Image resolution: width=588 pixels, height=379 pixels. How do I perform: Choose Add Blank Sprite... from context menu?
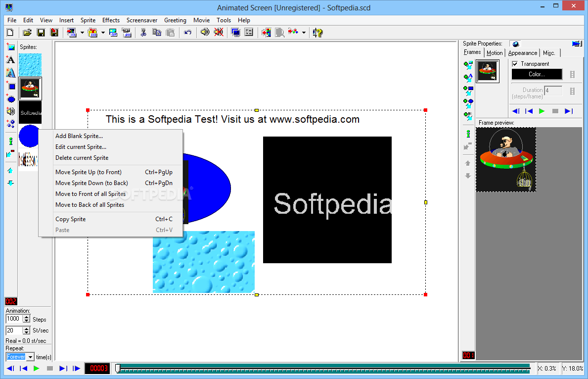click(x=111, y=136)
